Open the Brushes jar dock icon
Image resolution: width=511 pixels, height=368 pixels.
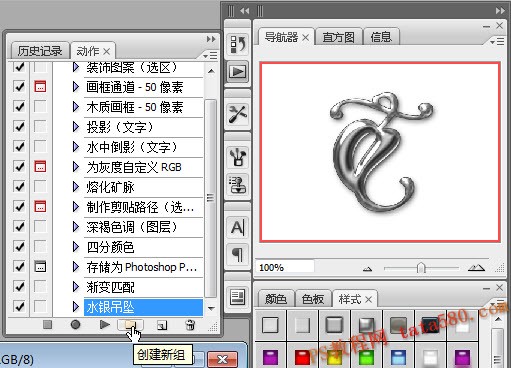pyautogui.click(x=238, y=157)
